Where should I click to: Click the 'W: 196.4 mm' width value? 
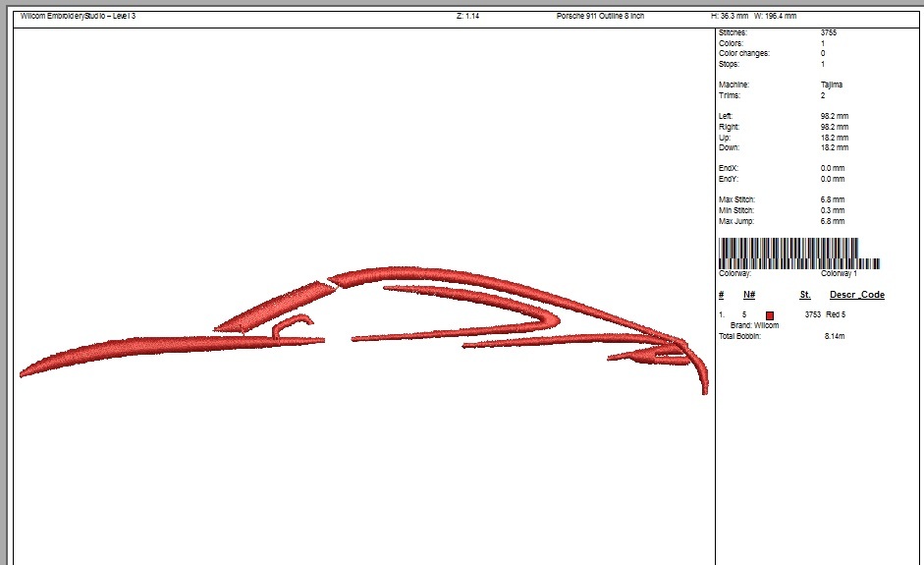click(775, 16)
